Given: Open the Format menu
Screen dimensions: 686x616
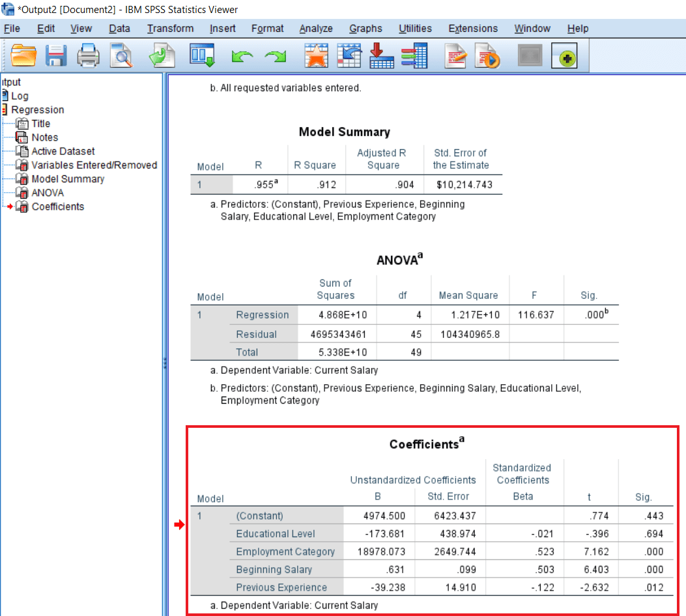Looking at the screenshot, I should [267, 29].
